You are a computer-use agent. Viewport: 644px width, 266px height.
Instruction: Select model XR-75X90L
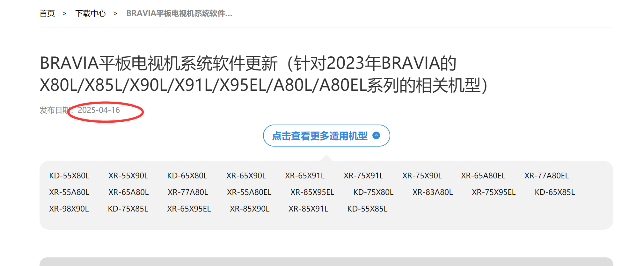pyautogui.click(x=422, y=176)
